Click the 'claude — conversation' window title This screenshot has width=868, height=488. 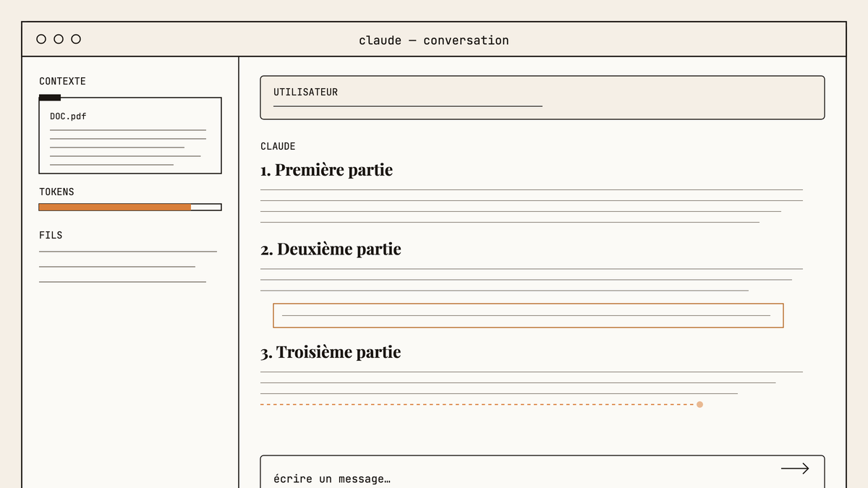click(434, 40)
